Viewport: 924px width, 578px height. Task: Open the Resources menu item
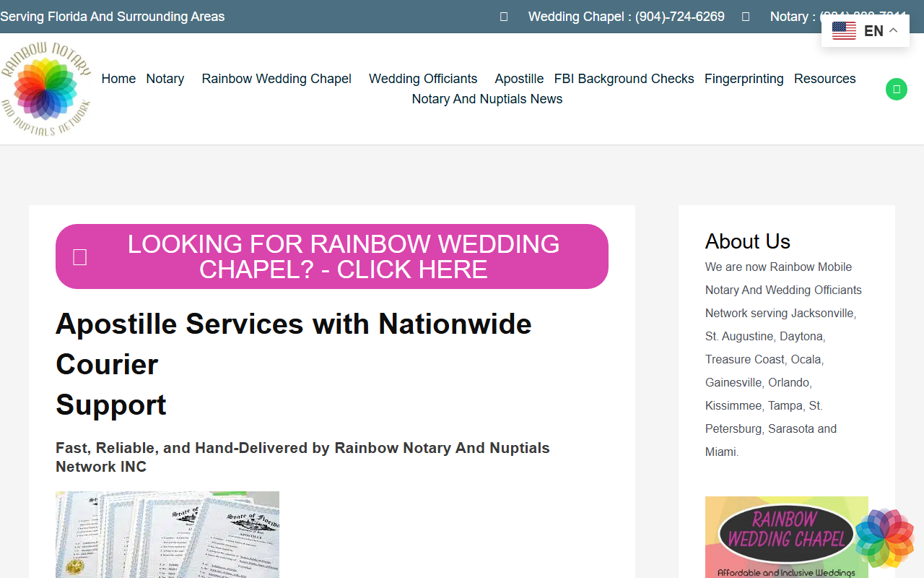point(825,79)
